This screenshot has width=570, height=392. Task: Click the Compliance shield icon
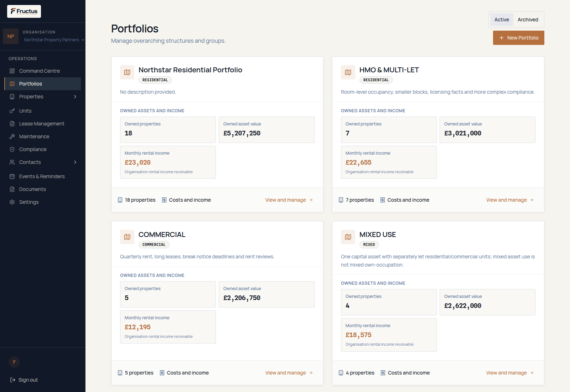click(12, 149)
